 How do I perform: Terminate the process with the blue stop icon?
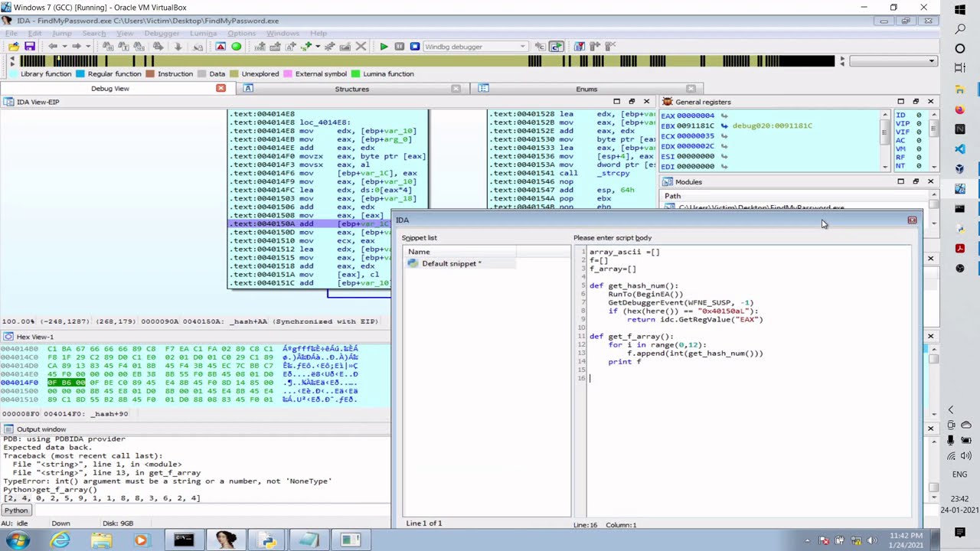pyautogui.click(x=414, y=47)
